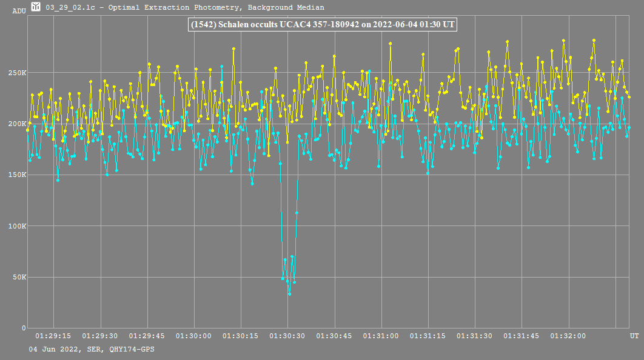644x360 pixels.
Task: Click the file title '03_29_02.lc' text
Action: (x=74, y=8)
